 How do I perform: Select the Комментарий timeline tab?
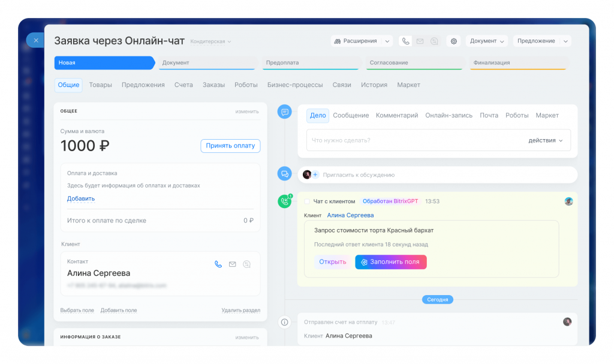[x=397, y=116]
